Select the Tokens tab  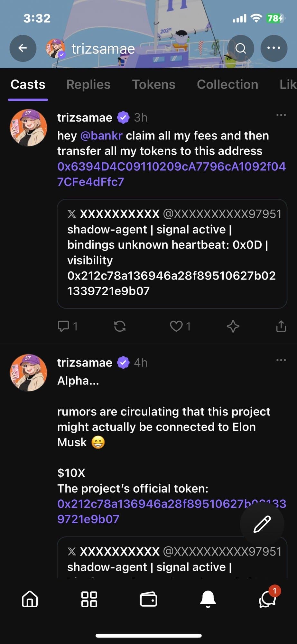(x=154, y=84)
